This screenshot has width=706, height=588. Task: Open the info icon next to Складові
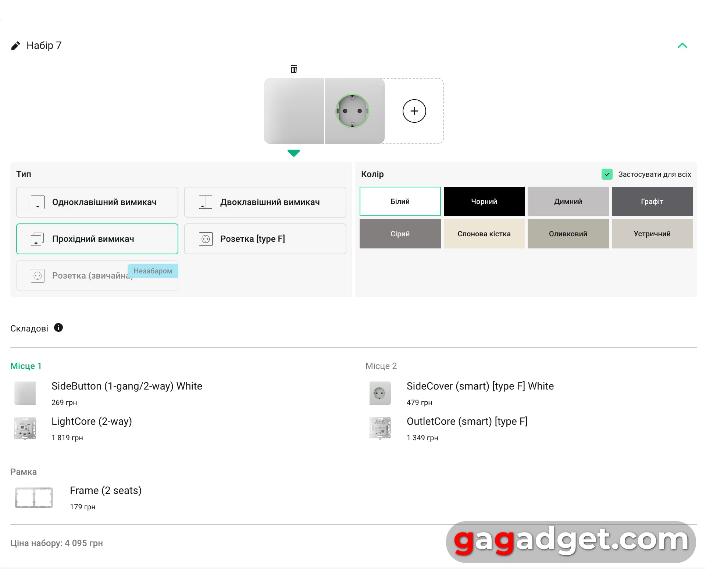point(58,327)
